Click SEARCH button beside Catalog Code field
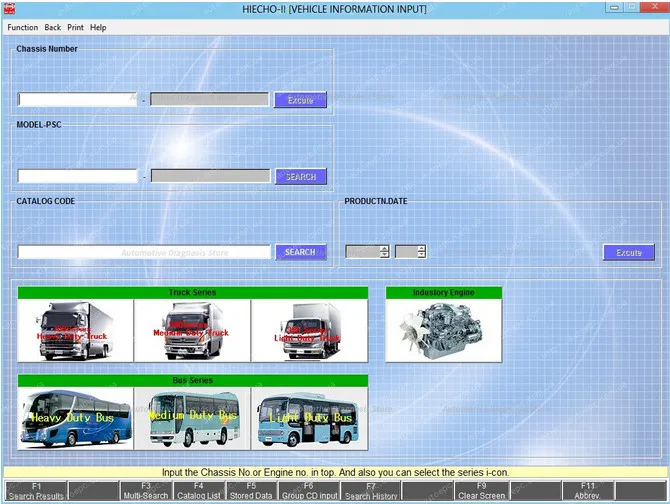Image resolution: width=670 pixels, height=504 pixels. (x=301, y=252)
